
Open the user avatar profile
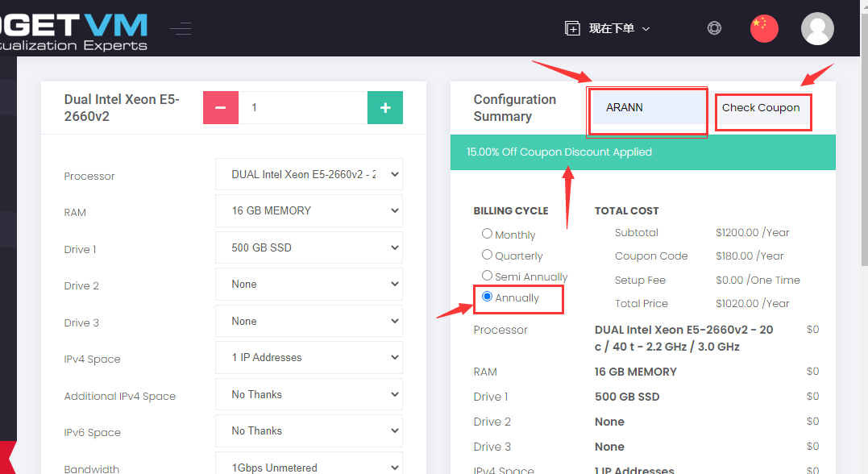tap(817, 29)
